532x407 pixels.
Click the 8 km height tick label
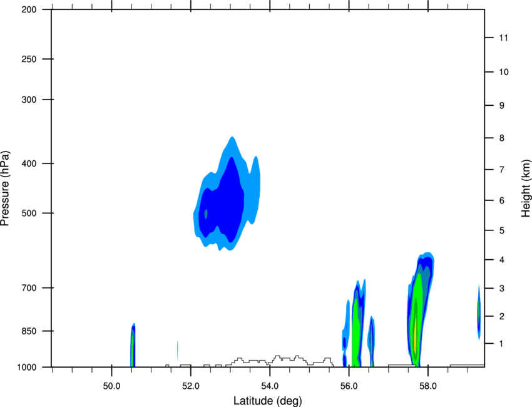[x=502, y=138]
